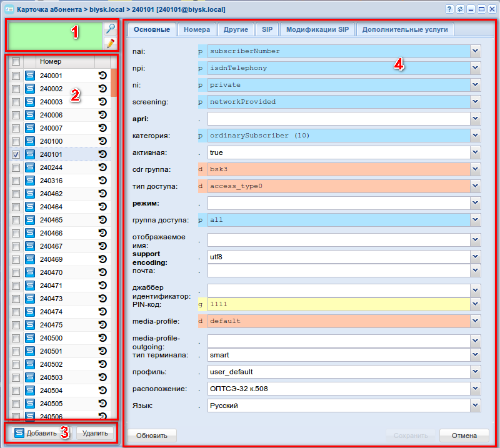500x448 pixels.
Task: Open the nai dropdown list
Action: [476, 51]
